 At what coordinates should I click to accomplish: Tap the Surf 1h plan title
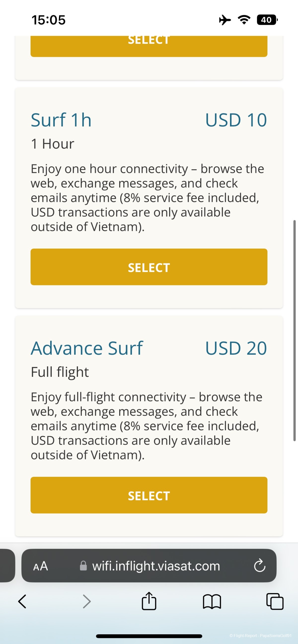click(61, 120)
